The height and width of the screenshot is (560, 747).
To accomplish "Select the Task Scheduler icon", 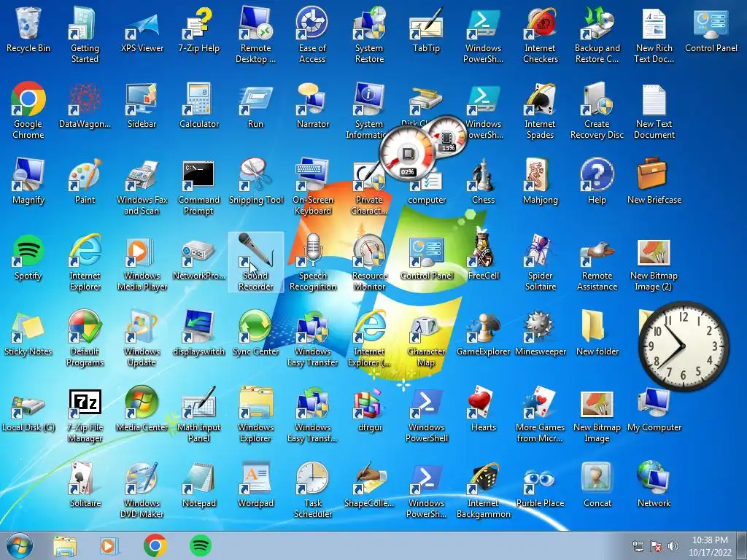I will coord(312,478).
